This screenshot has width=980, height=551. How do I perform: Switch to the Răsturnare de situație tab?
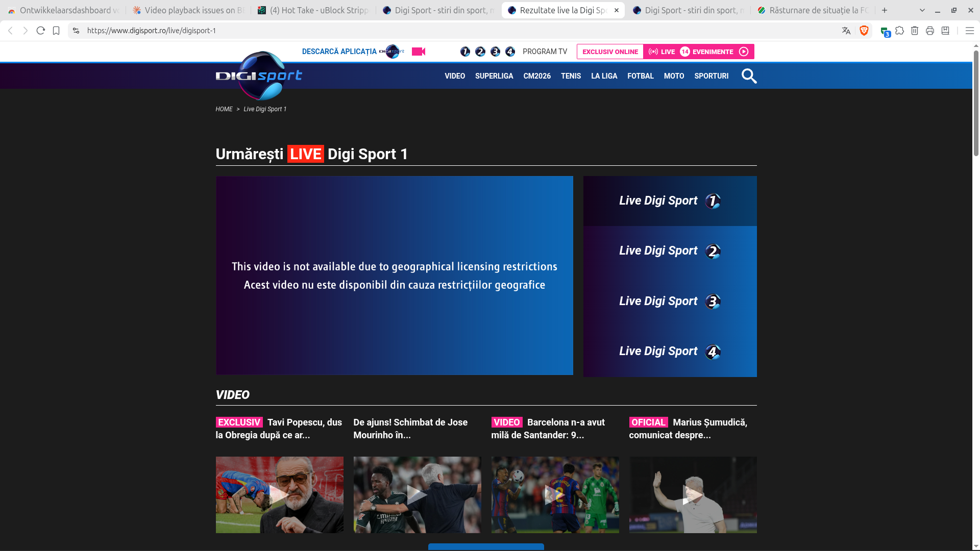[813, 10]
